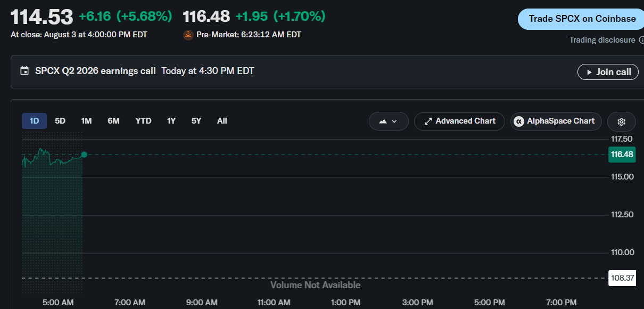Switch to the 1M time range
The image size is (644, 309).
point(86,121)
